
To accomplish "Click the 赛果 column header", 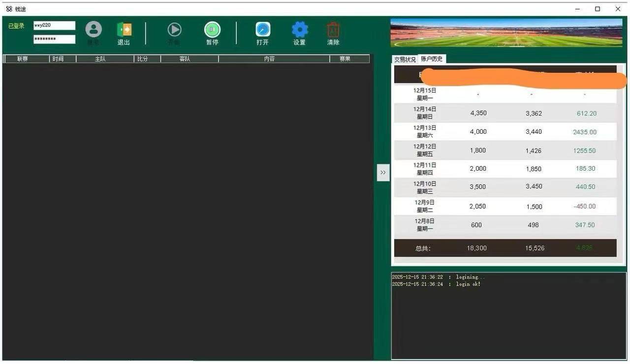I will [x=345, y=59].
